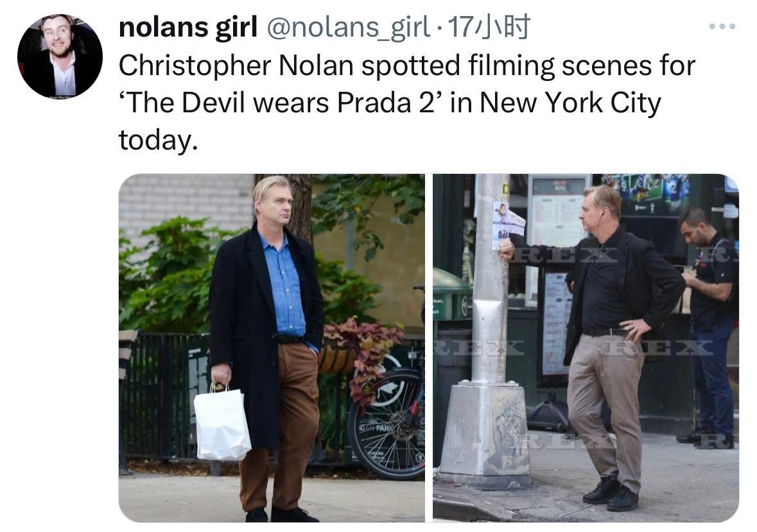Open left photo of man in black coat
The height and width of the screenshot is (532, 757).
pos(272,348)
